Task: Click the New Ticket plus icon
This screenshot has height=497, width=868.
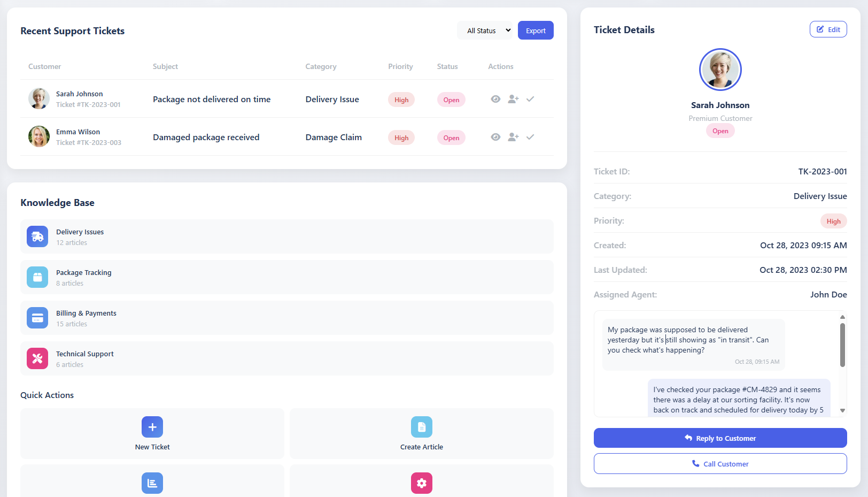Action: (152, 427)
